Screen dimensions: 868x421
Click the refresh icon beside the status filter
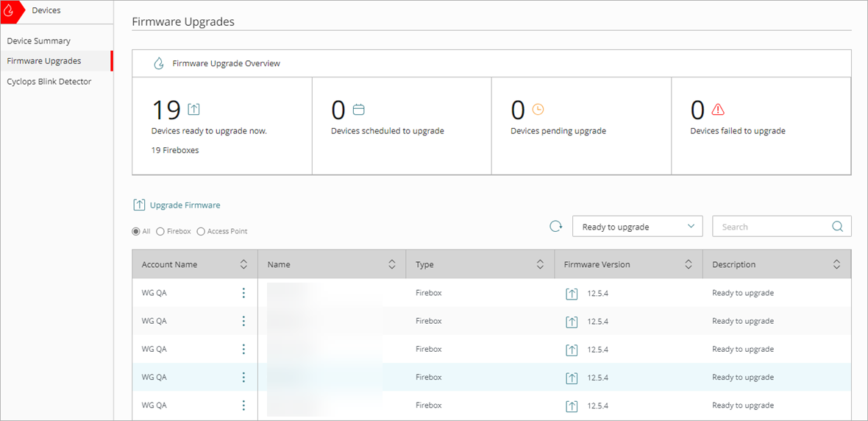[x=556, y=227]
